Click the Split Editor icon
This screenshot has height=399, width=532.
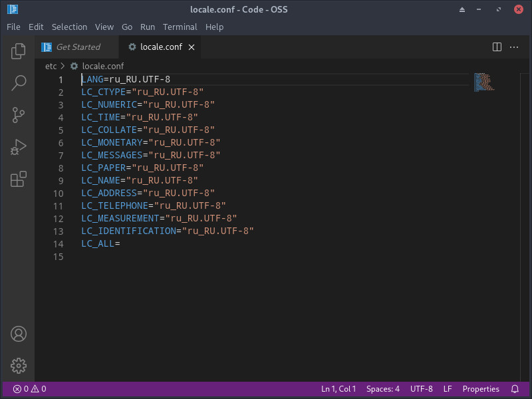pos(497,47)
